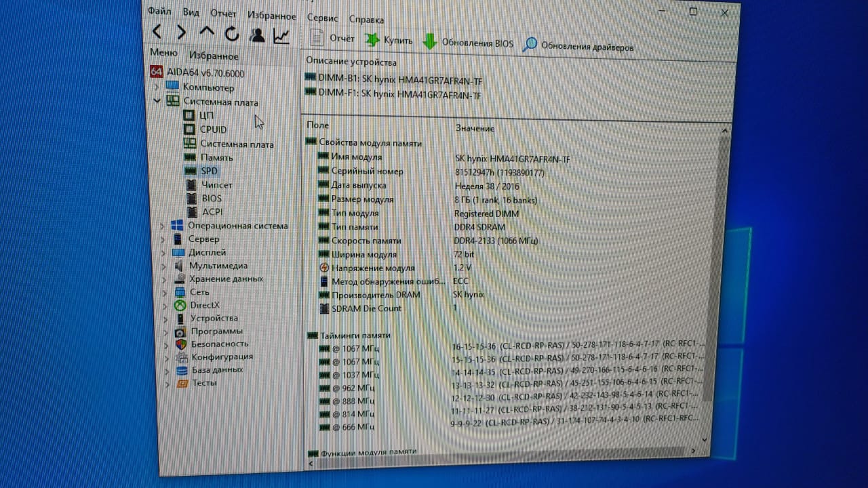The width and height of the screenshot is (868, 488).
Task: Click the horizontal scrollbar right arrow
Action: [692, 451]
